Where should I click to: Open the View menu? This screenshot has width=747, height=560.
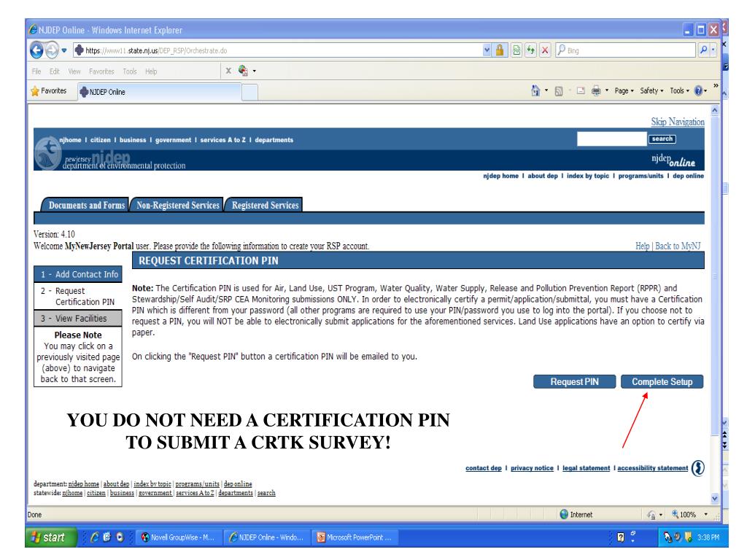[x=74, y=71]
